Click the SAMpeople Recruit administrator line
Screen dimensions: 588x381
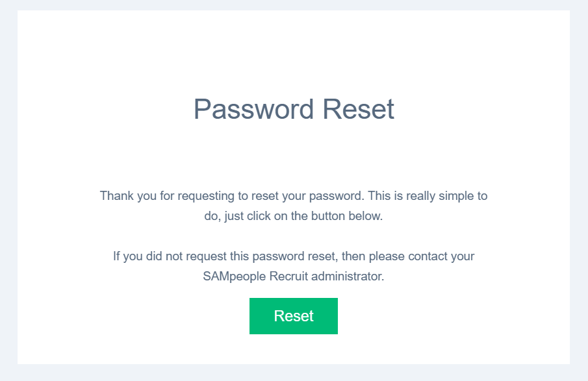point(294,277)
